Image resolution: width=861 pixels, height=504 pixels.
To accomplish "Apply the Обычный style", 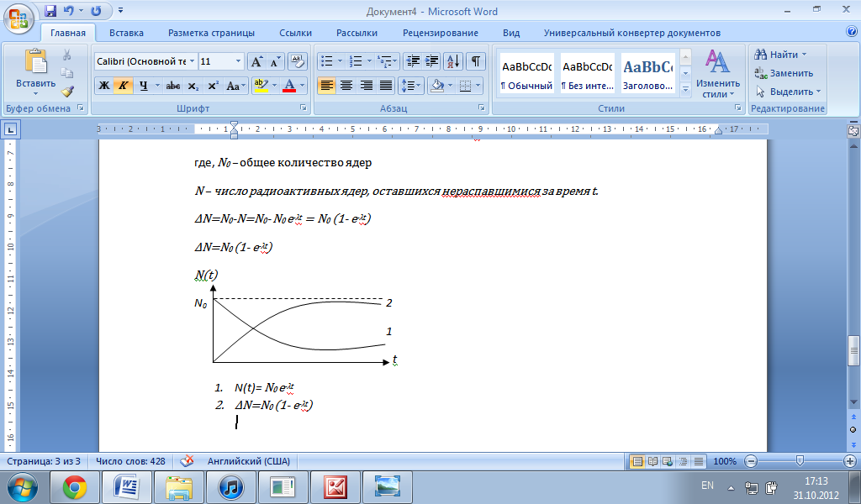I will point(526,73).
